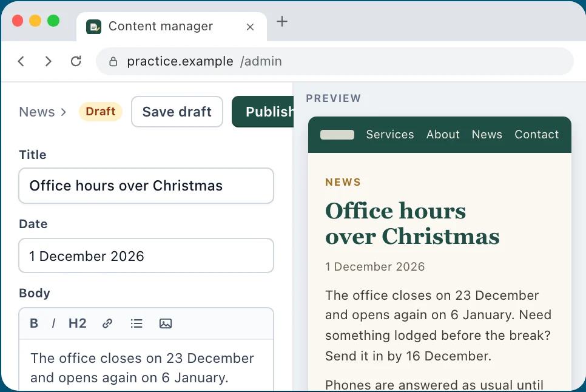Close the window with red button
The width and height of the screenshot is (586, 392).
pos(18,21)
